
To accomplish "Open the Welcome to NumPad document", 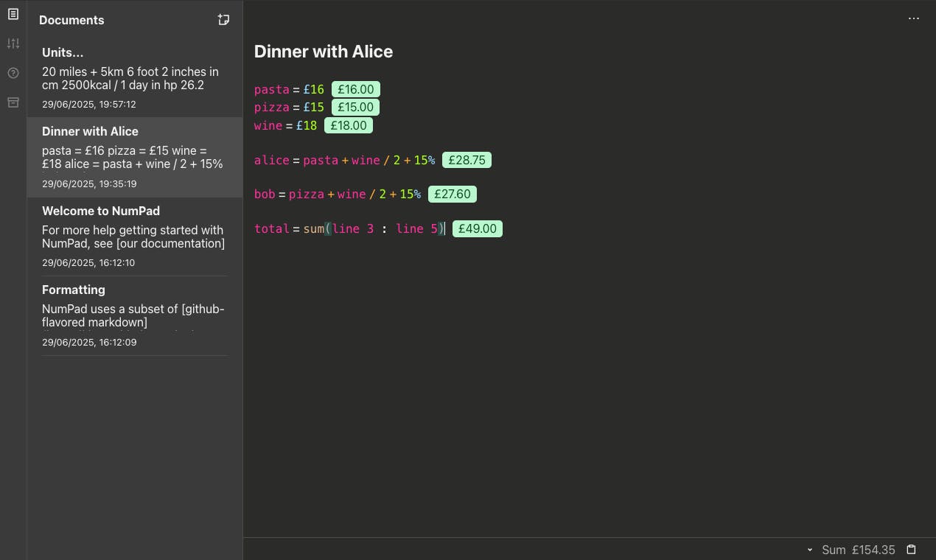I will [x=135, y=237].
